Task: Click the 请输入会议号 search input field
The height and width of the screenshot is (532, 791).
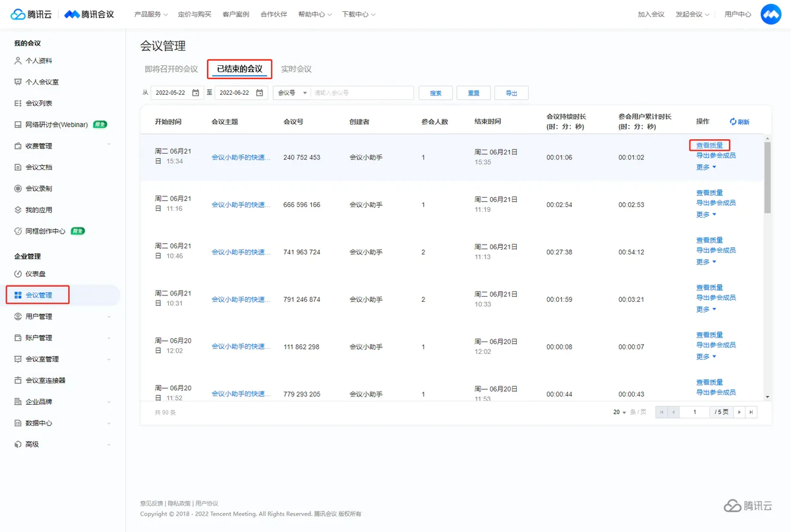Action: 362,93
